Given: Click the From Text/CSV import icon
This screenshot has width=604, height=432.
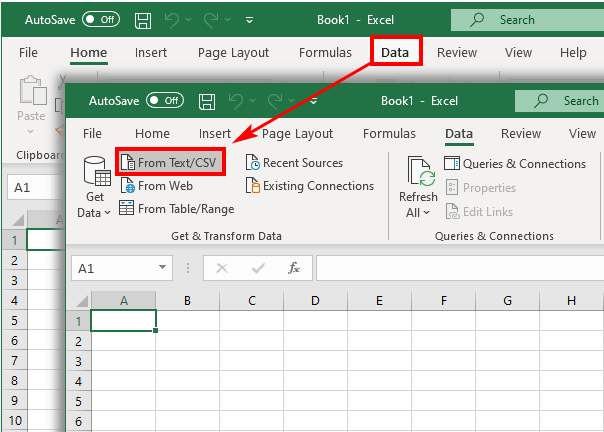Looking at the screenshot, I should coord(128,162).
